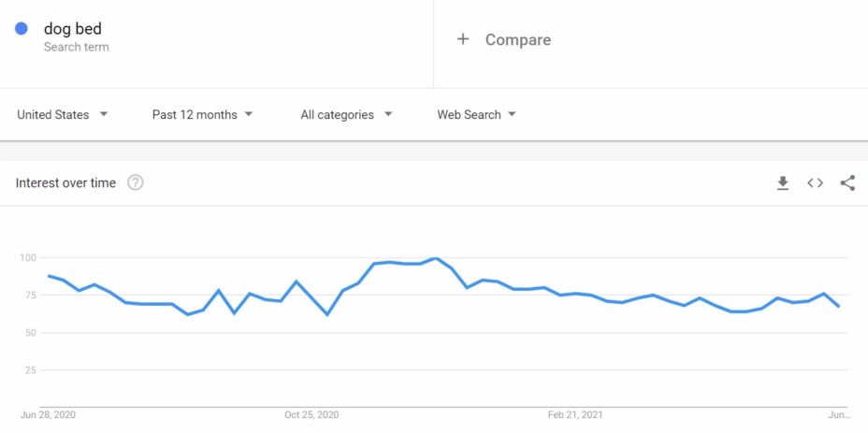Screen dimensions: 868x433
Task: Click the plus icon beside Compare
Action: point(462,39)
